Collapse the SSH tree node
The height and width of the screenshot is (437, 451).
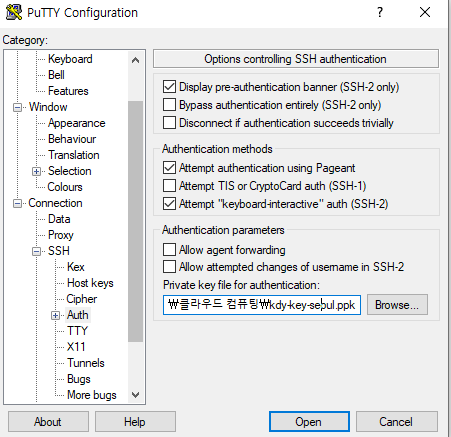pos(36,251)
